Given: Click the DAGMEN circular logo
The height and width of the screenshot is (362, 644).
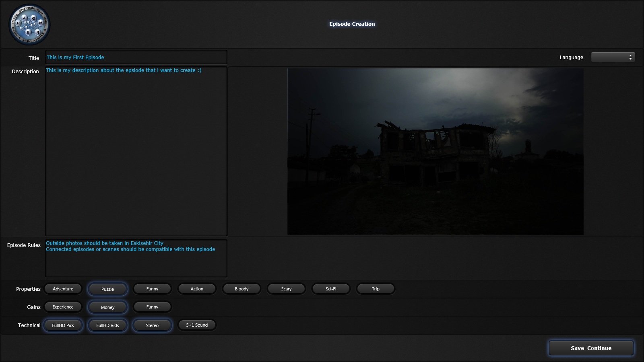Looking at the screenshot, I should pyautogui.click(x=29, y=25).
